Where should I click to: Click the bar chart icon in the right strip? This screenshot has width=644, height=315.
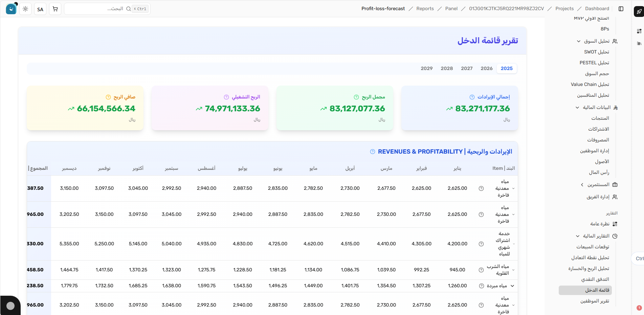click(640, 44)
